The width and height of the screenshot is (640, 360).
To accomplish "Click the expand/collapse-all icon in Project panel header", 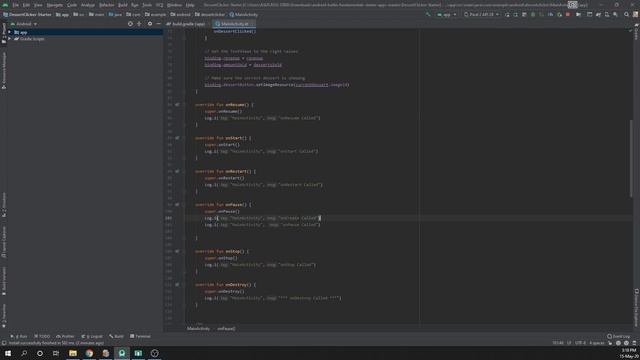I will (139, 24).
